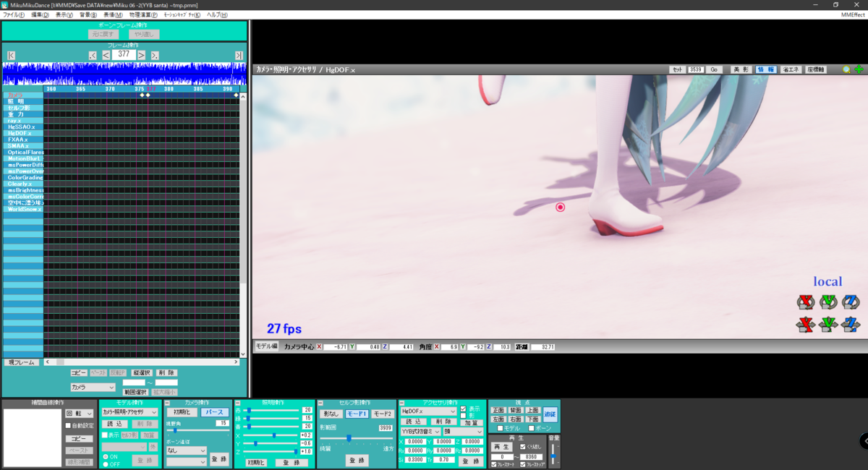Open the カメラ・照明・アクセサリ model dropdown
This screenshot has width=868, height=470.
pos(131,411)
